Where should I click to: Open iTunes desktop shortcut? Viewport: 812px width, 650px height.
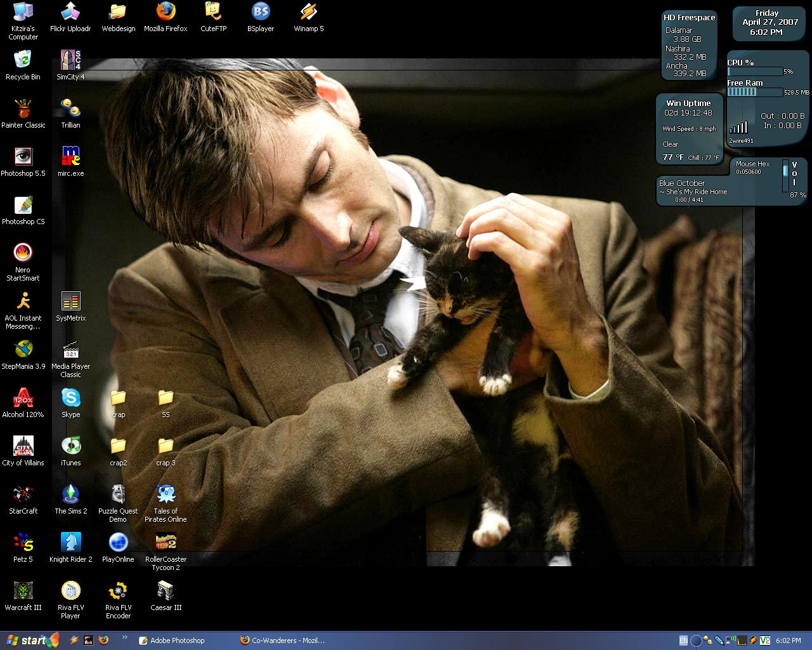coord(70,451)
